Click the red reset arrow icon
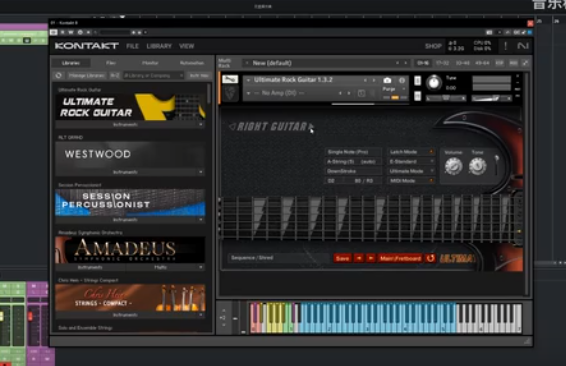This screenshot has height=366, width=566. tap(430, 258)
